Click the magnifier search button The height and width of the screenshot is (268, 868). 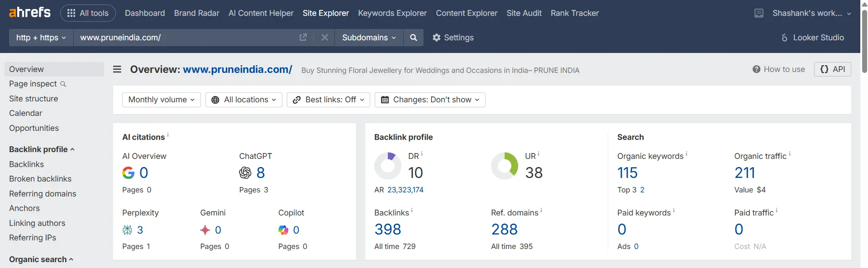[x=413, y=38]
